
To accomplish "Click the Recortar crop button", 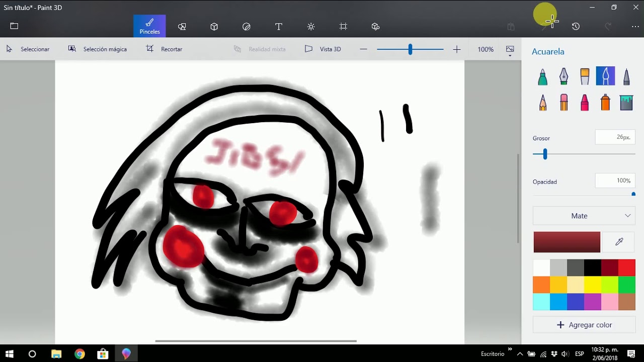I will click(x=164, y=49).
